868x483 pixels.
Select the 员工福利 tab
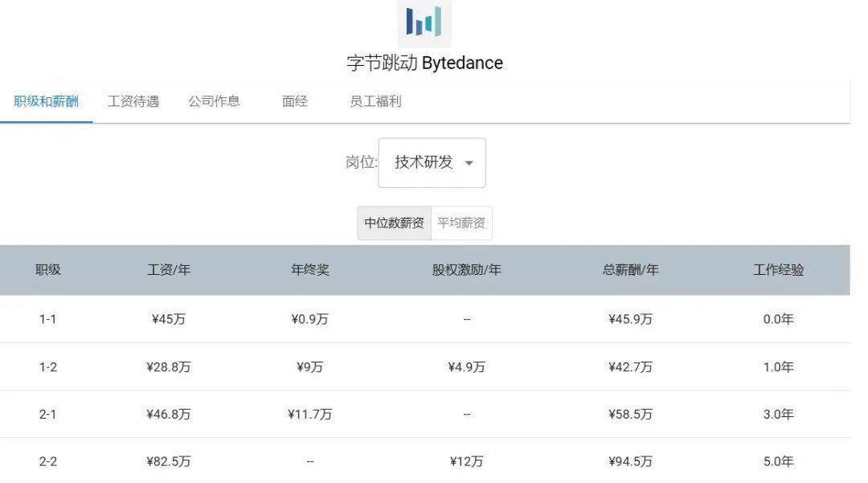[x=375, y=101]
